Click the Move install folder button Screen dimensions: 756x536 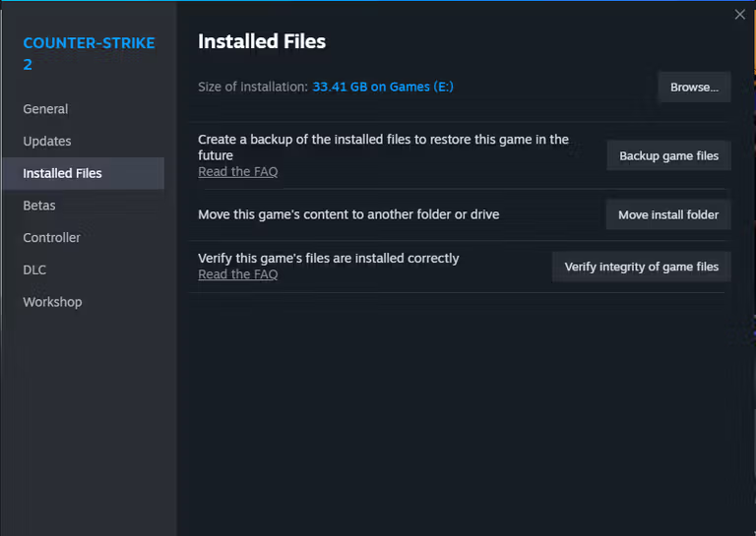(667, 214)
